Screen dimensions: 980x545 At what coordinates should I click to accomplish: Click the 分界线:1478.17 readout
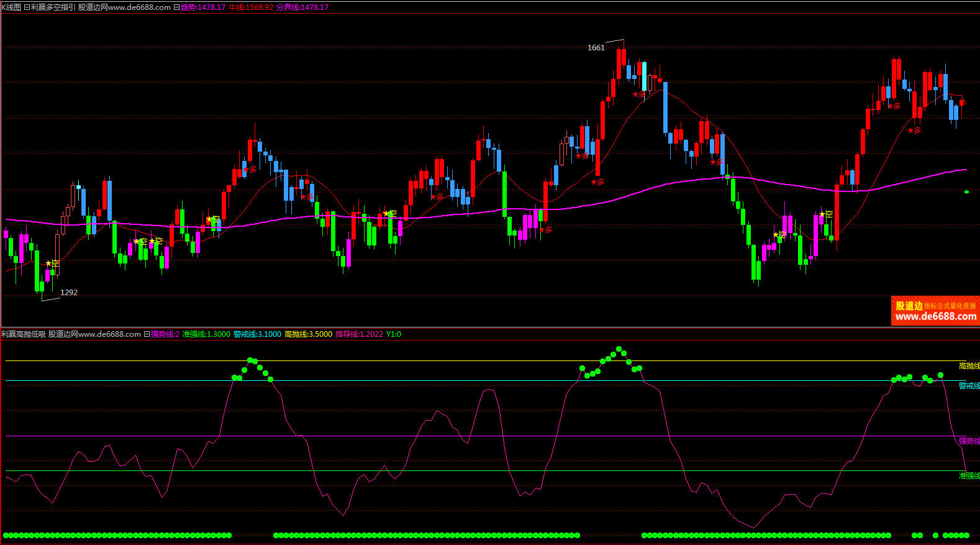(302, 7)
